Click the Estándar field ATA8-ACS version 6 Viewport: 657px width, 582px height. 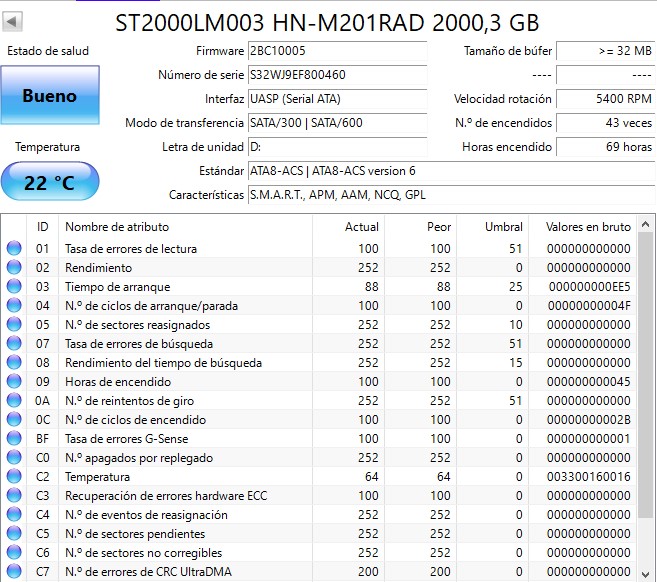tap(451, 171)
